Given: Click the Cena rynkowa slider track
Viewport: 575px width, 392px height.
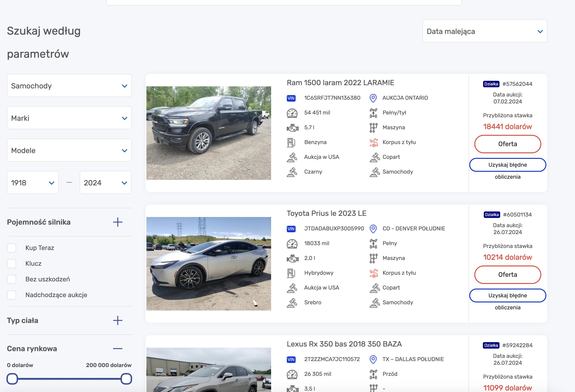Looking at the screenshot, I should pyautogui.click(x=69, y=379).
